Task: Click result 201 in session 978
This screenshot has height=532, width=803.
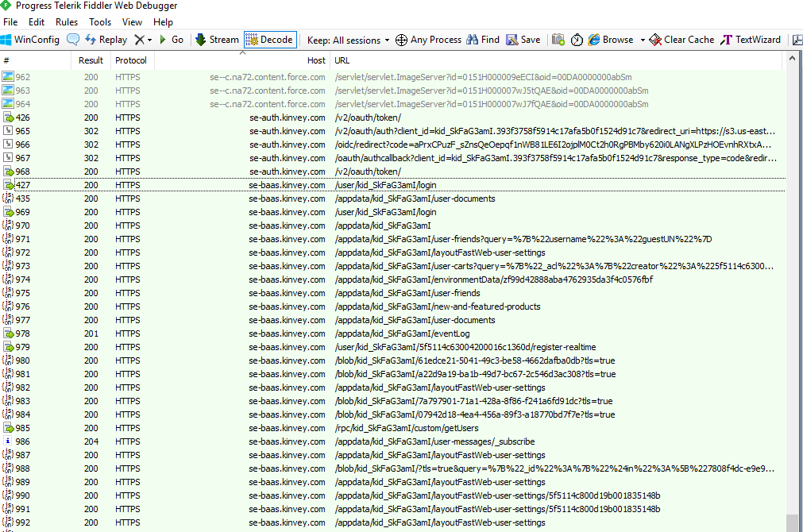Action: (91, 333)
